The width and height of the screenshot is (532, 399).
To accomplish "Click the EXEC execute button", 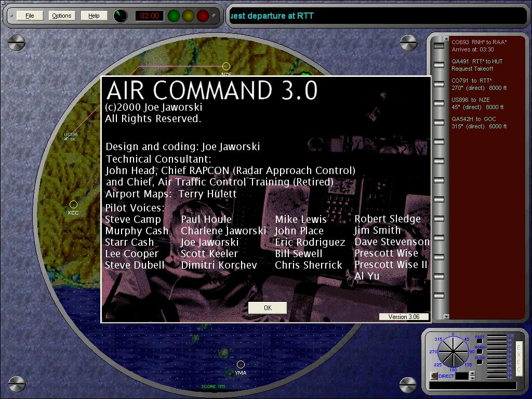I will (520, 358).
